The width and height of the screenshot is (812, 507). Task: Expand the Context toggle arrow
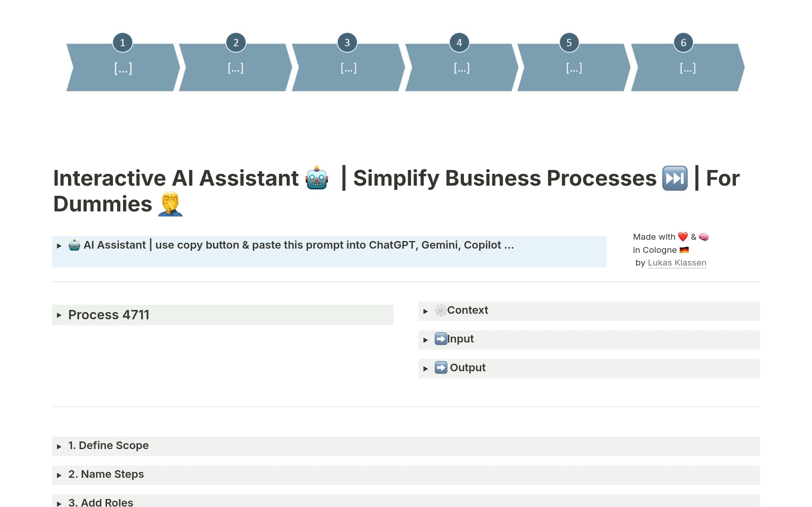(x=426, y=311)
